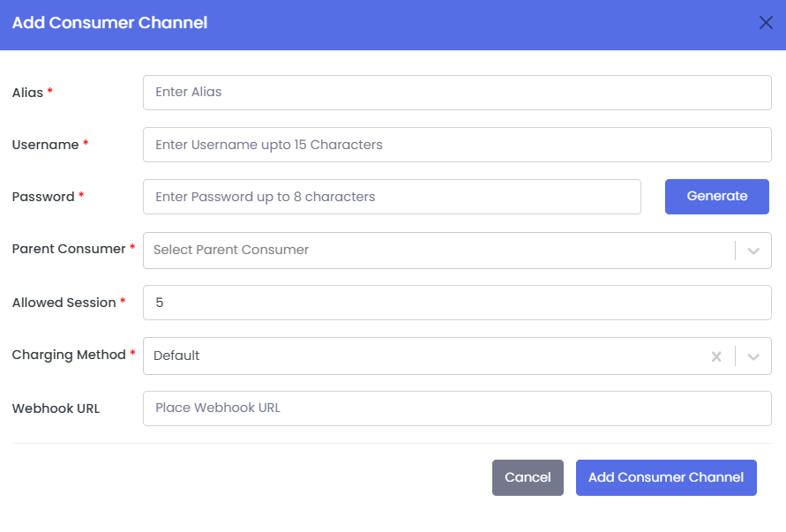Click the Charging Method label

69,355
